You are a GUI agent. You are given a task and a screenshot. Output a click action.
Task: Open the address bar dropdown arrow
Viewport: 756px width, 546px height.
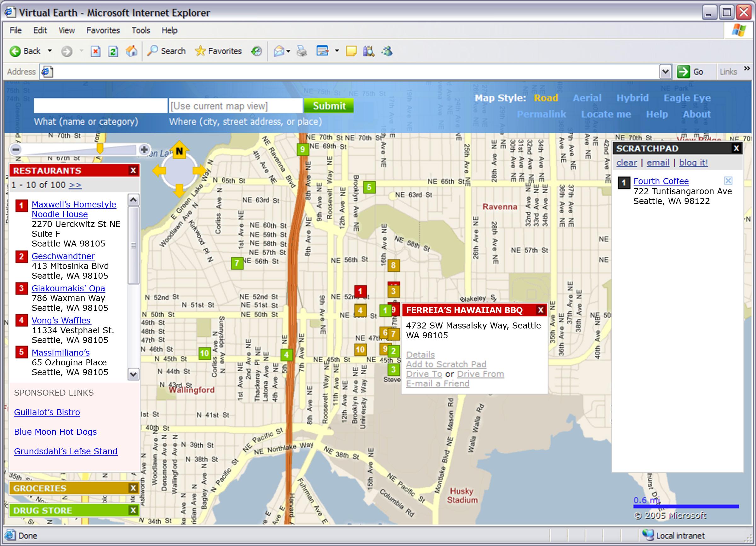[665, 72]
